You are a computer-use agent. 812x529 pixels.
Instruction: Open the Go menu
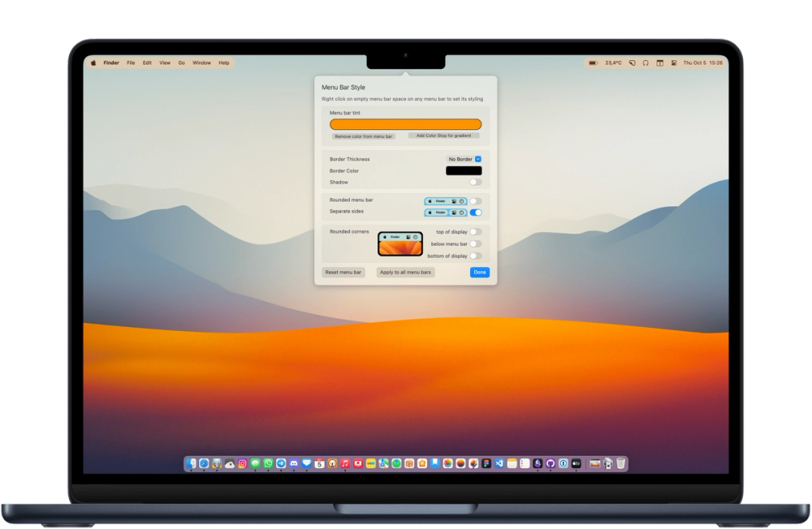point(181,62)
